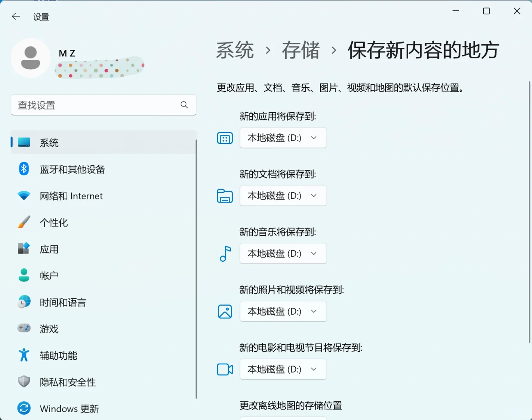532x420 pixels.
Task: Open 游戏 settings page
Action: [x=104, y=329]
